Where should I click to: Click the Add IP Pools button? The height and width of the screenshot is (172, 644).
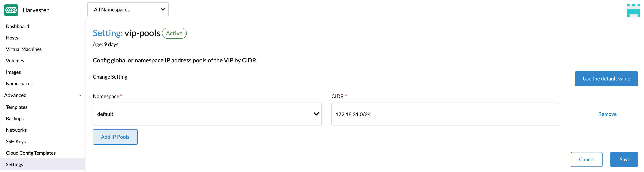coord(115,137)
